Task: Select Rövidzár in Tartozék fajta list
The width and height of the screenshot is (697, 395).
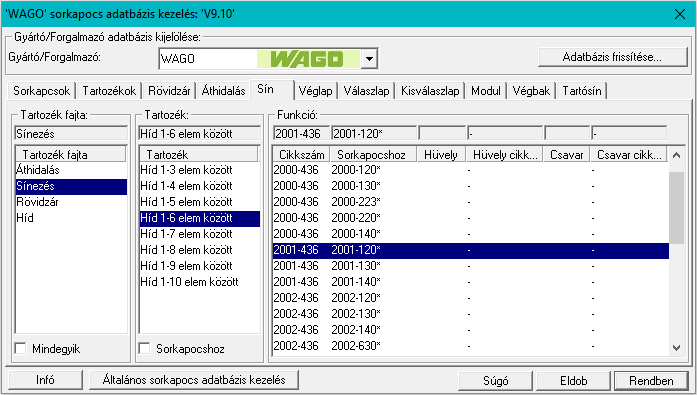Action: 71,202
